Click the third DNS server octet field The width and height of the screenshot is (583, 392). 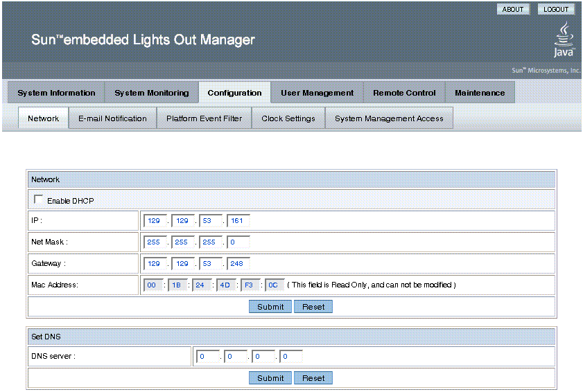(x=263, y=356)
